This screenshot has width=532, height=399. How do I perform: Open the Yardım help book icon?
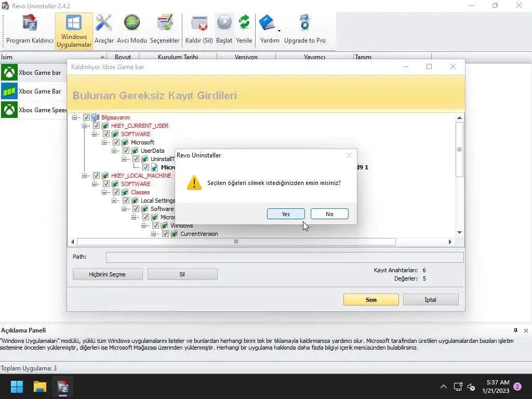point(267,23)
